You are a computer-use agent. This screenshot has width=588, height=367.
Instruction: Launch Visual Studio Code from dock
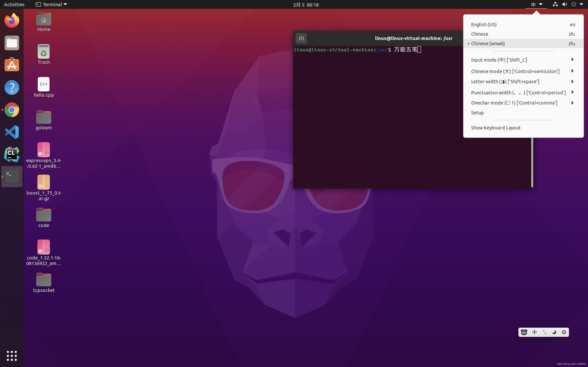point(12,132)
